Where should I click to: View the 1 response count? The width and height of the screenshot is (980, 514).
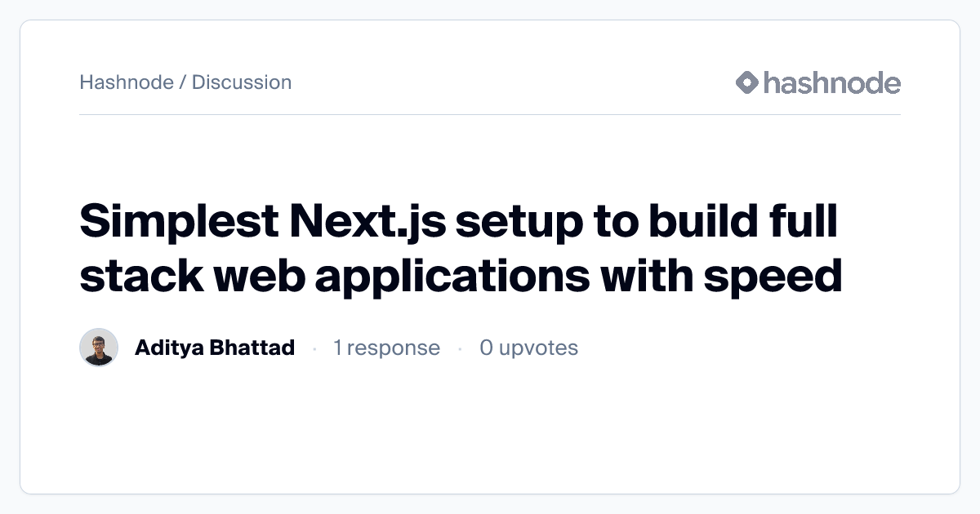tap(386, 348)
